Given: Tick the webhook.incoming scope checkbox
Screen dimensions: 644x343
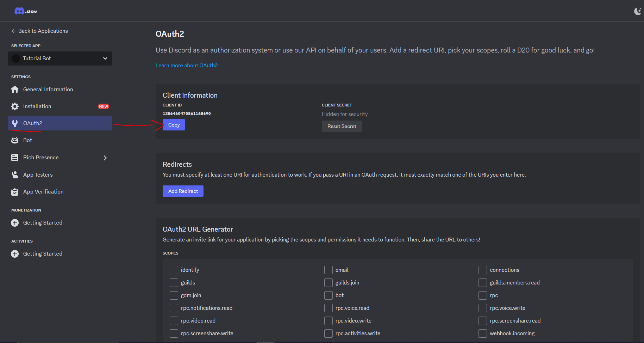Looking at the screenshot, I should tap(483, 333).
